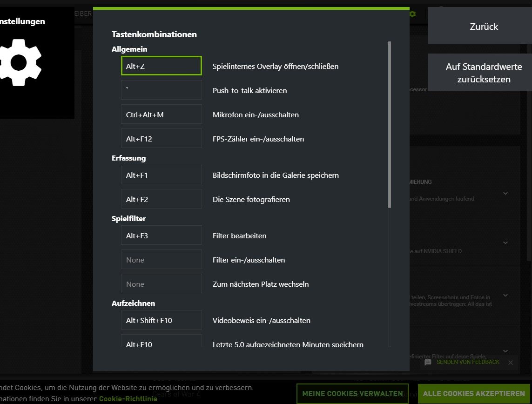Click 'Filter bearbeiten' label
This screenshot has width=532, height=404.
click(240, 236)
